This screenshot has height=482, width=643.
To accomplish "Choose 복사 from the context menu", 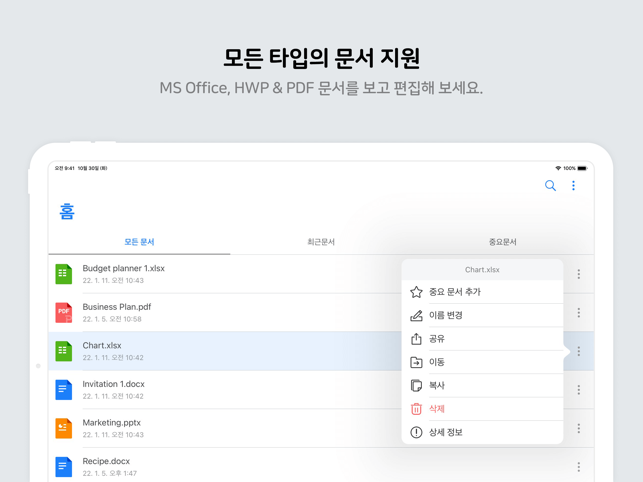I will [x=482, y=386].
